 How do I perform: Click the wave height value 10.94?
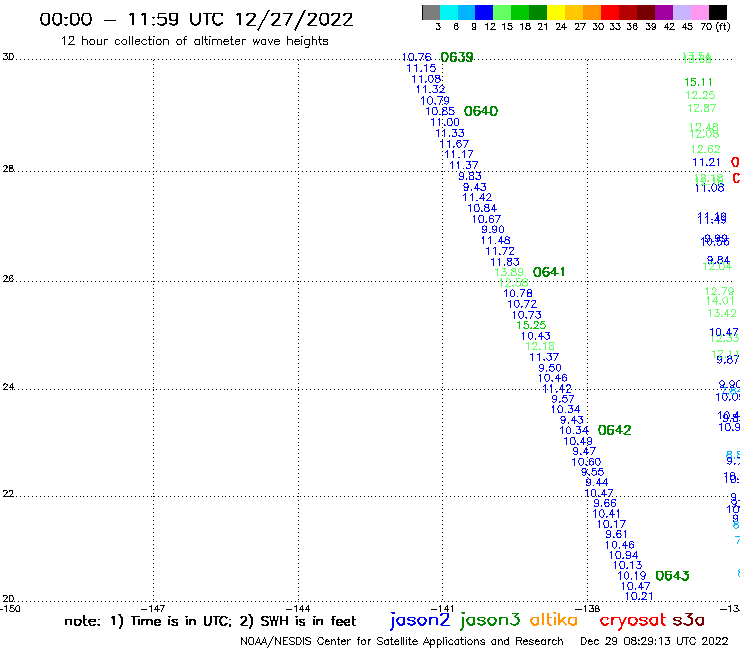[x=623, y=556]
